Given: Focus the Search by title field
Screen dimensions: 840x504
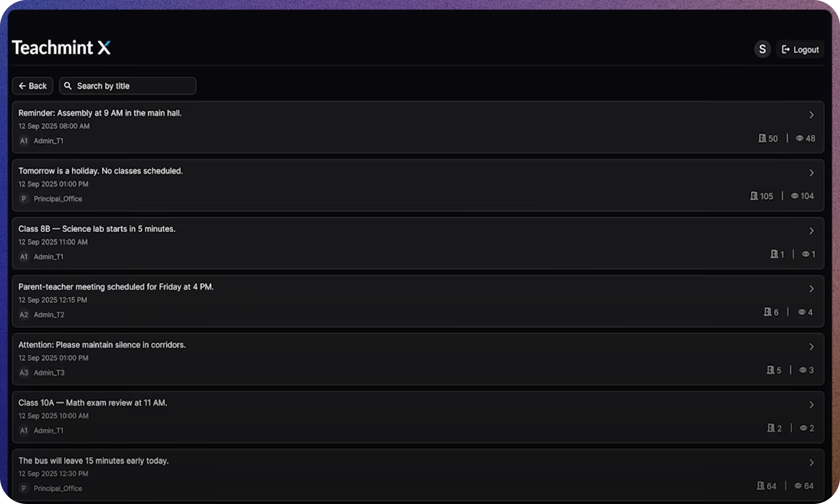Looking at the screenshot, I should click(128, 86).
